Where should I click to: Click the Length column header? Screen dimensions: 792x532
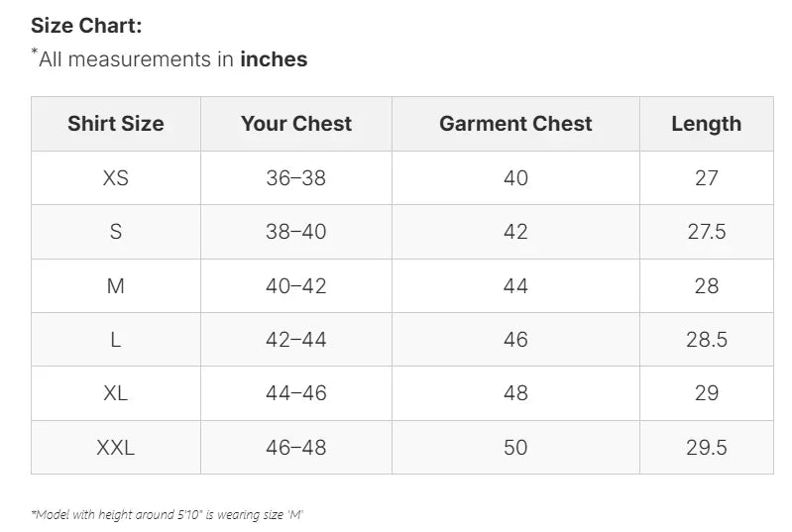pos(706,124)
